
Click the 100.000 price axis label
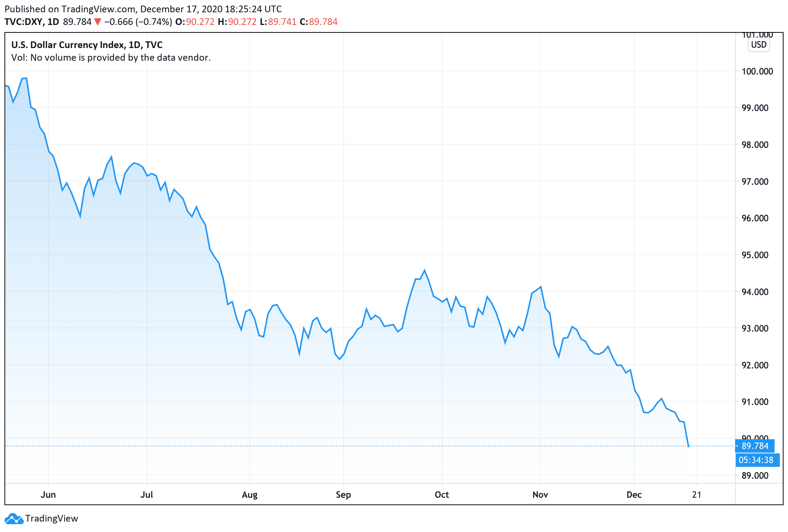click(757, 71)
